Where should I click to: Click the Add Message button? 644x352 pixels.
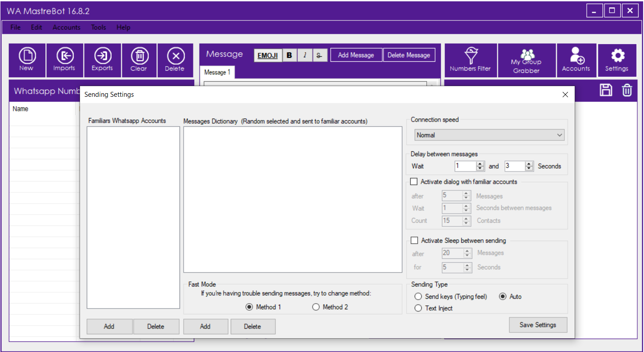click(356, 55)
